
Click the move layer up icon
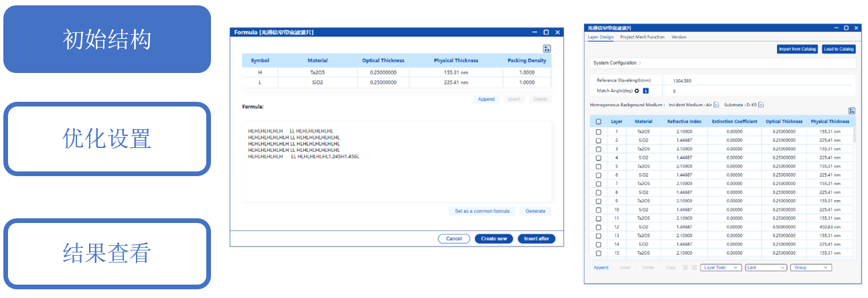tap(685, 267)
